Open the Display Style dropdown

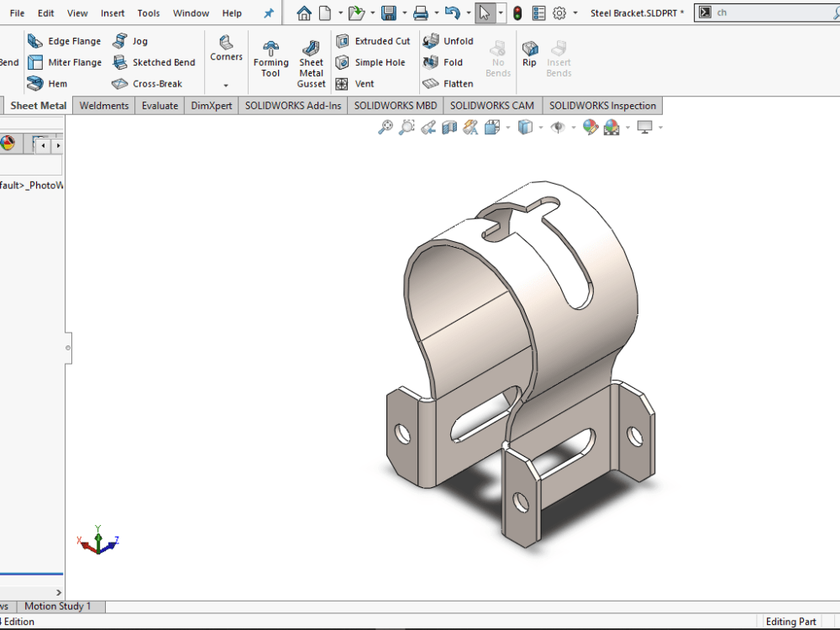coord(540,127)
